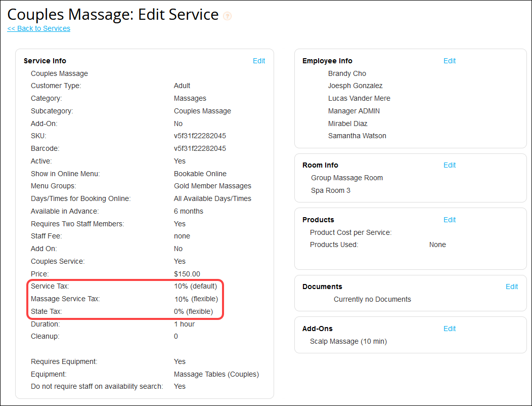Click Edit in the Room Info panel
The width and height of the screenshot is (532, 406).
450,165
